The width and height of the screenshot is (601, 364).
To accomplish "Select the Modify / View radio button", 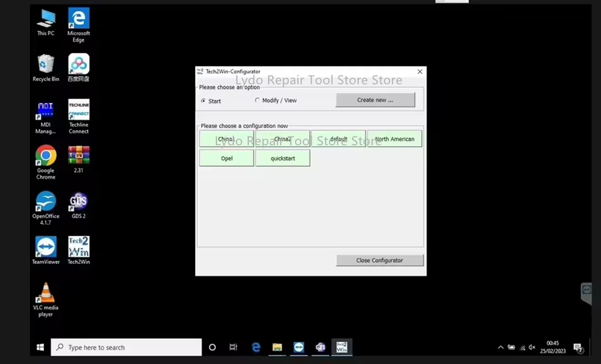I will [x=257, y=101].
